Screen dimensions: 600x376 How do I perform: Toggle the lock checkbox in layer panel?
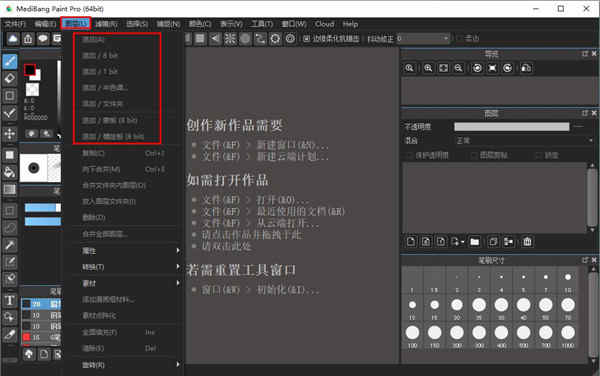click(x=538, y=155)
